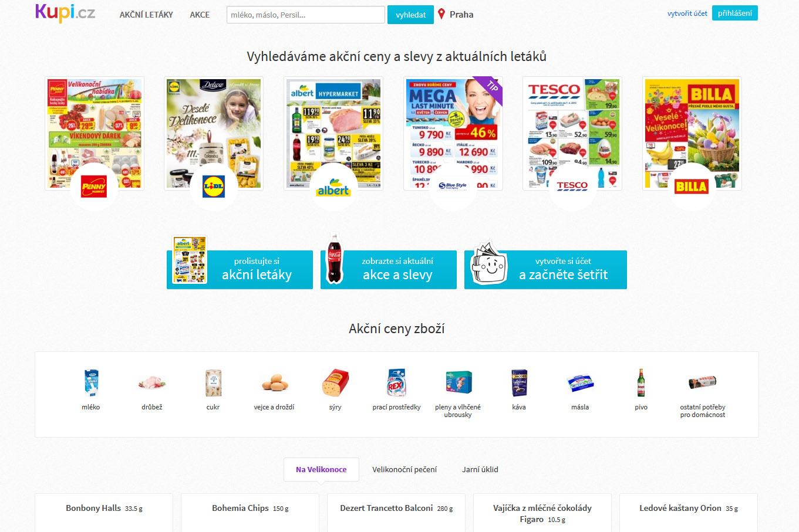Screen dimensions: 799x532
Task: Open the prací prostředky detergent icon
Action: (x=397, y=383)
